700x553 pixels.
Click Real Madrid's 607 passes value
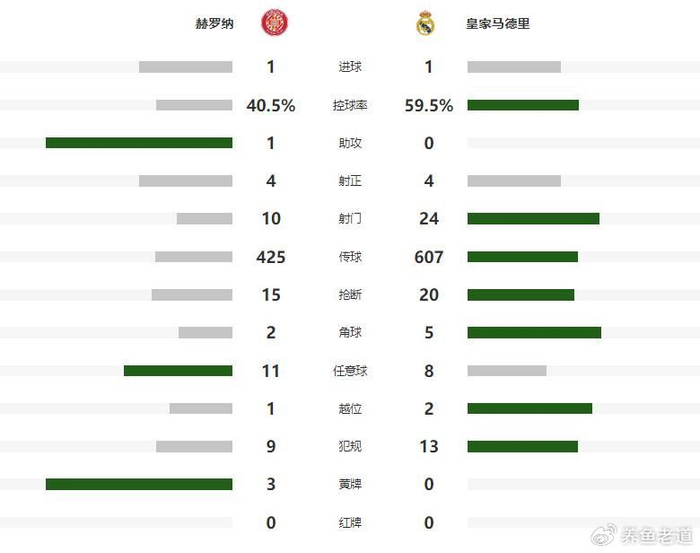click(429, 257)
